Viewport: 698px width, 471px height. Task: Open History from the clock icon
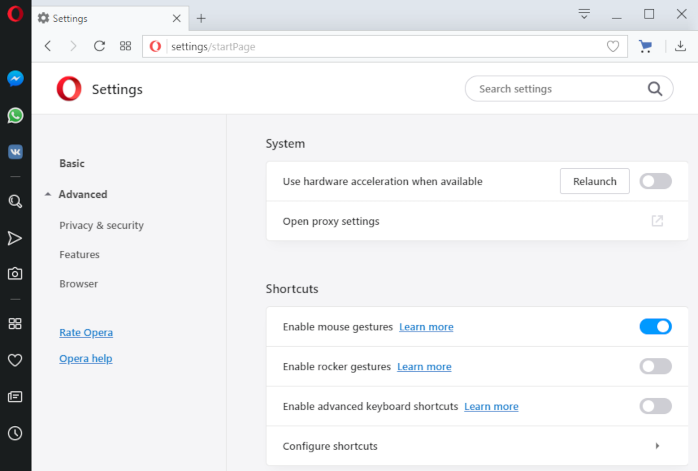coord(15,433)
